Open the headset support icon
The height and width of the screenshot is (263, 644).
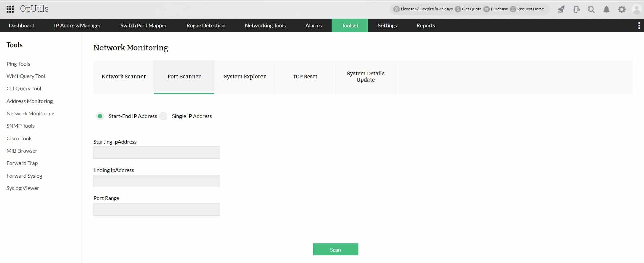pyautogui.click(x=576, y=9)
